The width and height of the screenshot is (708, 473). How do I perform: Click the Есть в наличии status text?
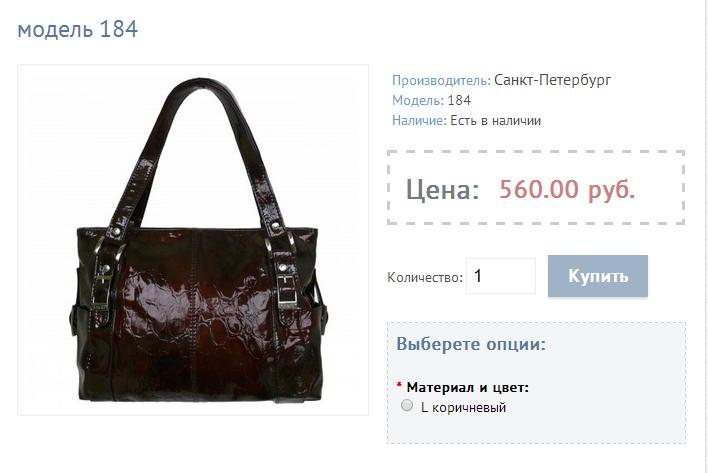(x=495, y=121)
